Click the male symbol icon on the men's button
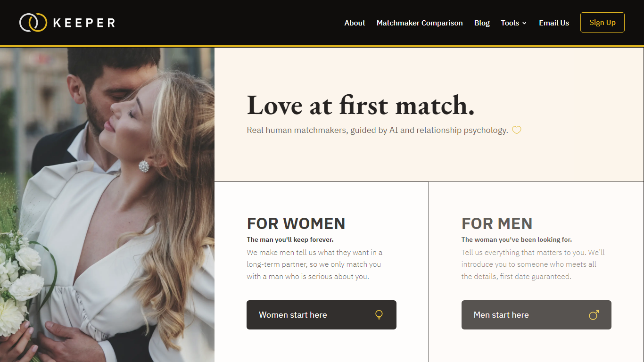This screenshot has height=362, width=644. (594, 315)
